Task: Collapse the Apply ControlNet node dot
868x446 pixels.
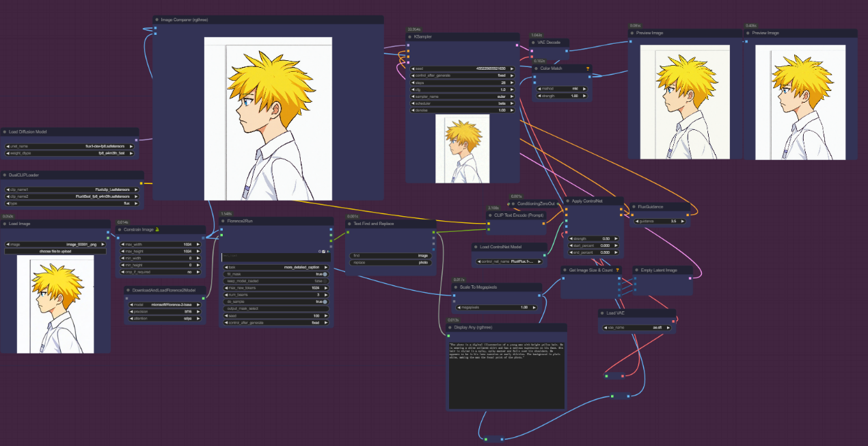Action: (x=568, y=201)
